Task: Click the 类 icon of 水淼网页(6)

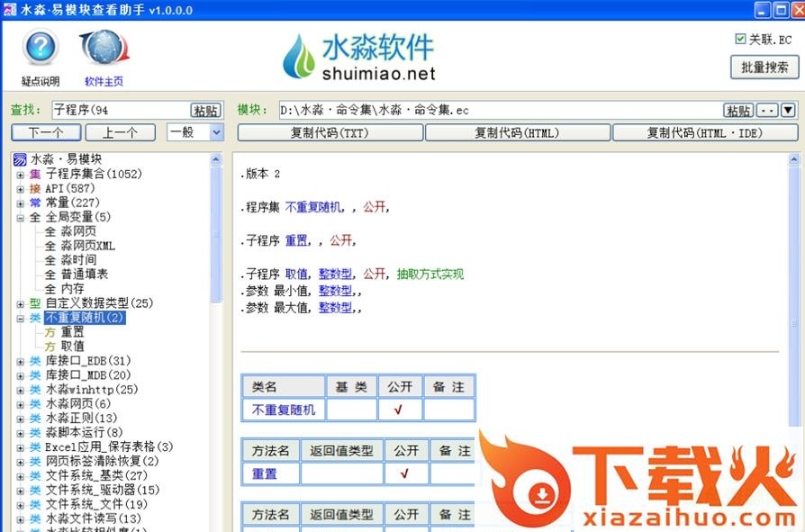Action: (x=35, y=404)
